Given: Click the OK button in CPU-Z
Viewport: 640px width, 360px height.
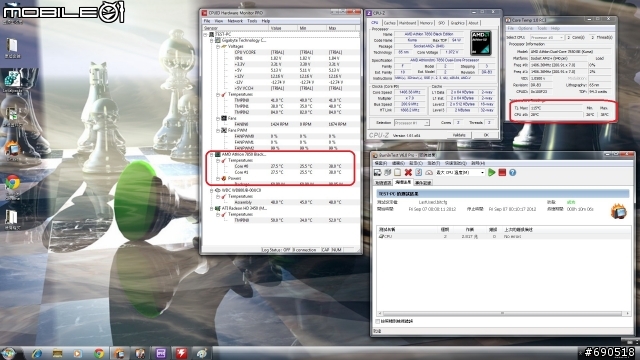Looking at the screenshot, I should pos(486,135).
